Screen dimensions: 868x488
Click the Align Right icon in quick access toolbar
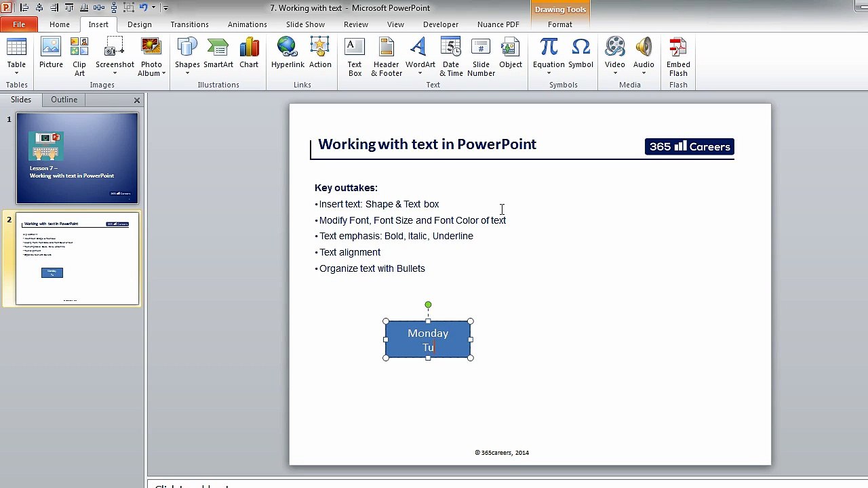(54, 7)
